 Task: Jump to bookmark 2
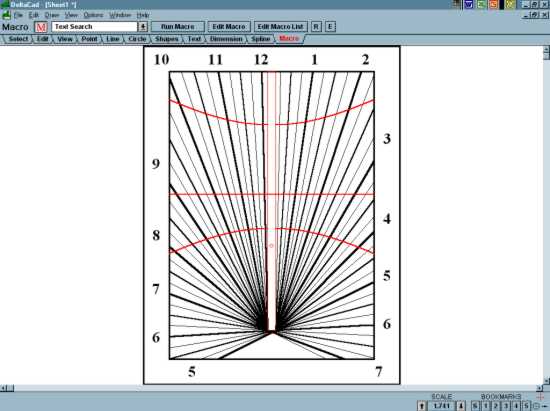[496, 406]
